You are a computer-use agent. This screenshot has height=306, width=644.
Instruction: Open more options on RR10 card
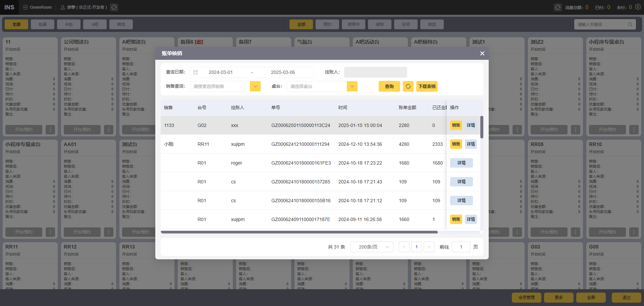click(x=634, y=232)
